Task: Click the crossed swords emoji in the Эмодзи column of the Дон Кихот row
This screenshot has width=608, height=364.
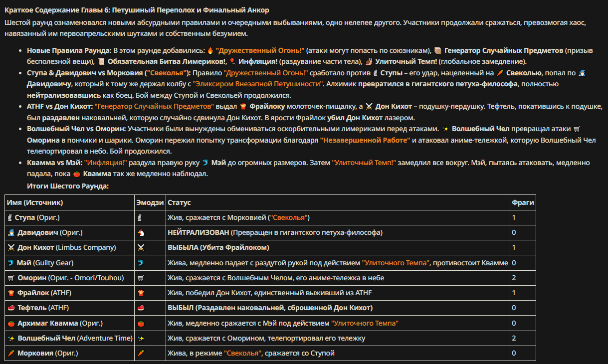Action: pos(141,248)
